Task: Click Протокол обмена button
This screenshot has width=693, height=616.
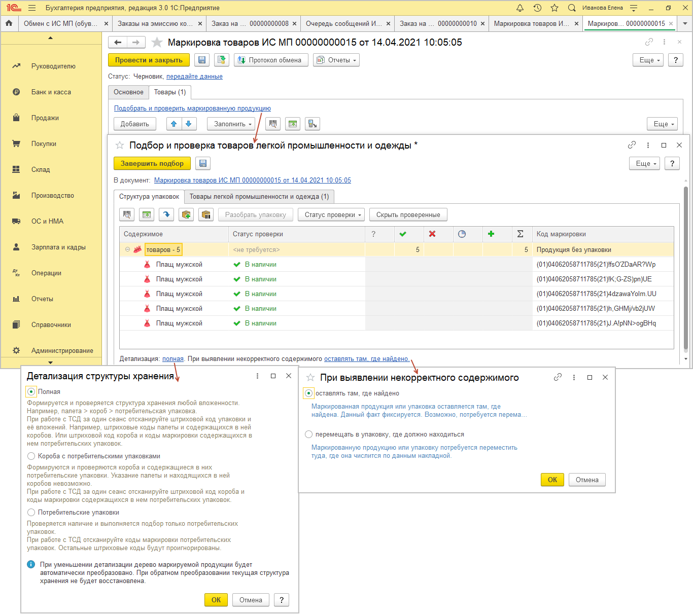Action: (x=271, y=60)
